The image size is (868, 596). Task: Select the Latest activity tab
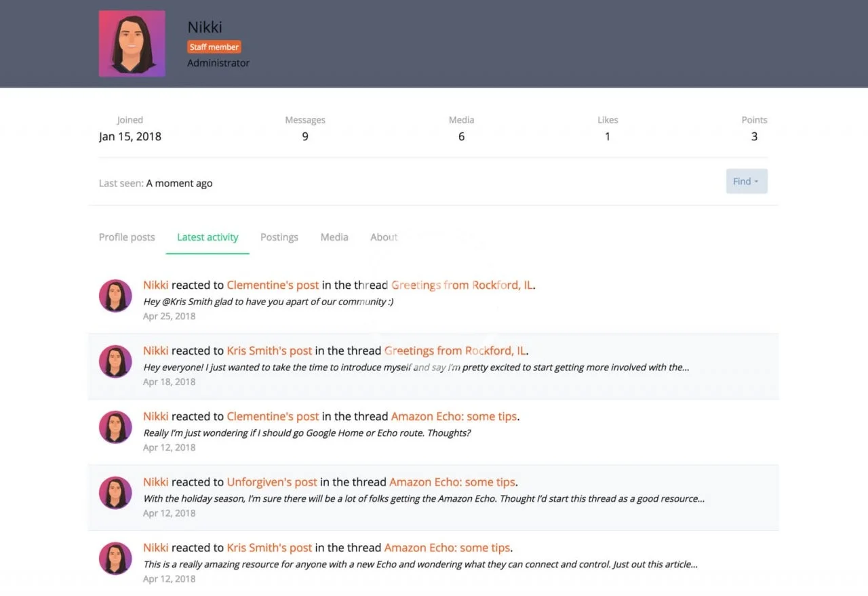point(208,237)
